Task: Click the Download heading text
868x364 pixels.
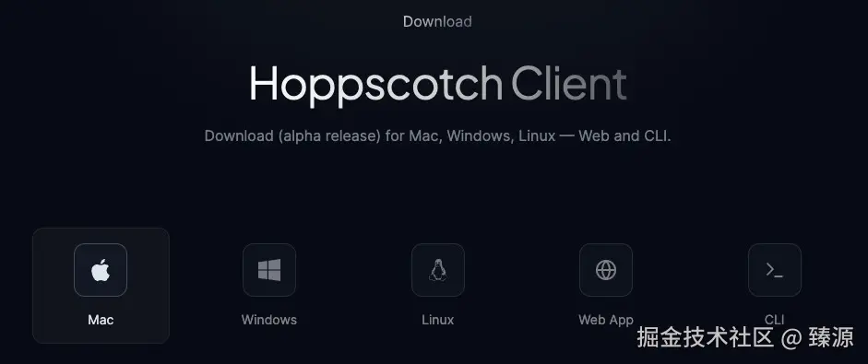Action: (x=437, y=21)
